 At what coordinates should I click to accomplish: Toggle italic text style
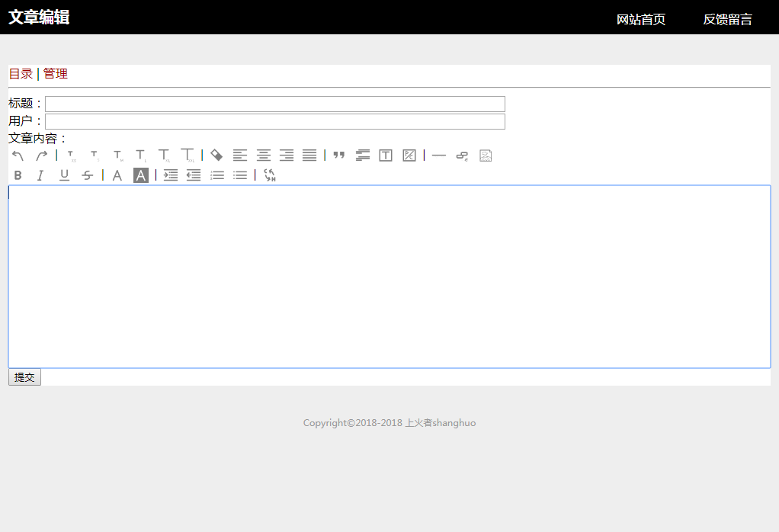point(41,175)
